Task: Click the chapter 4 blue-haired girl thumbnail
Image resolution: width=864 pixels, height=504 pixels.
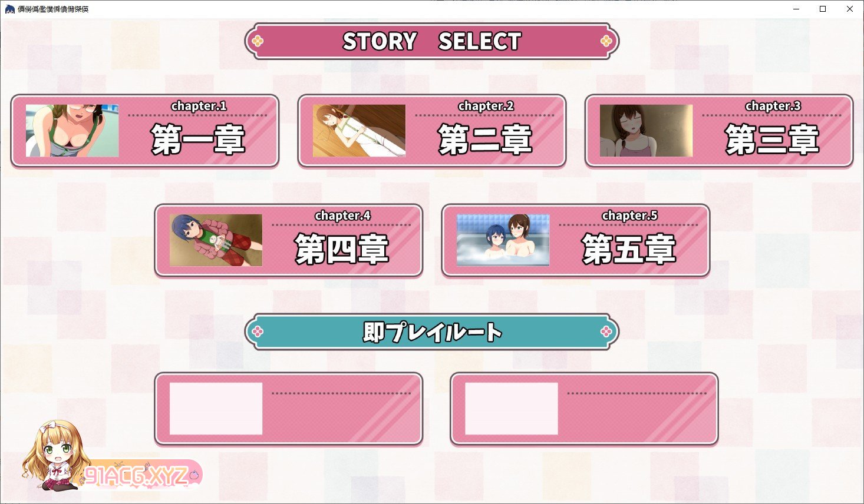Action: pyautogui.click(x=216, y=240)
